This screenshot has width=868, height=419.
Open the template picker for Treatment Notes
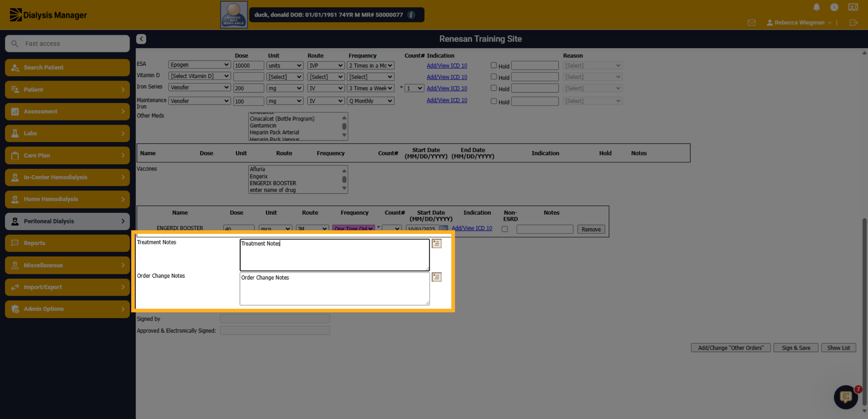click(437, 244)
